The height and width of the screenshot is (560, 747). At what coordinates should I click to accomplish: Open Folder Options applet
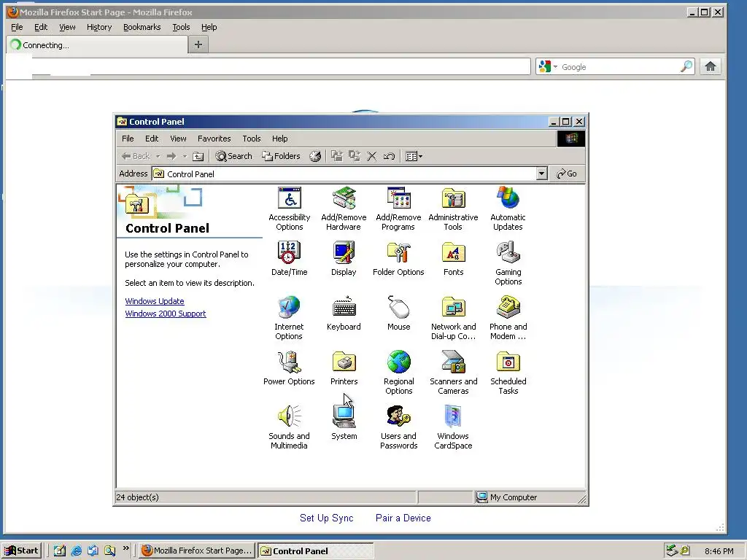pyautogui.click(x=398, y=259)
